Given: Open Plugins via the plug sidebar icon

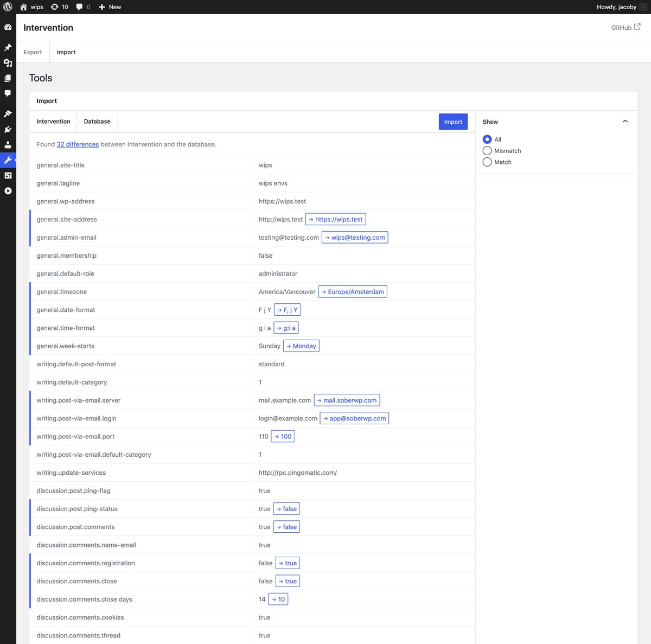Looking at the screenshot, I should pyautogui.click(x=8, y=130).
